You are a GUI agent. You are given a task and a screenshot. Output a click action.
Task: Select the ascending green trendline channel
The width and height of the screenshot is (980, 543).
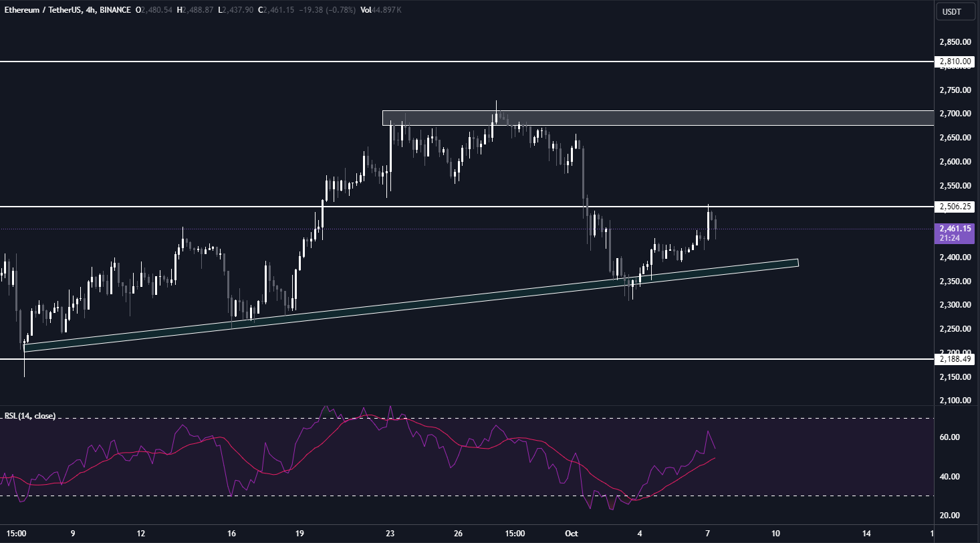point(411,304)
